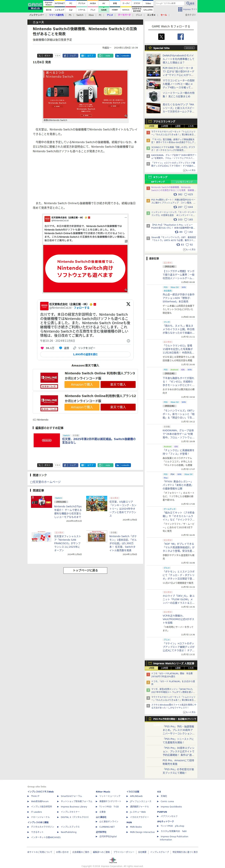Open PS5 Pro Amazon invitation sale article
The height and width of the screenshot is (868, 225).
[x=179, y=762]
